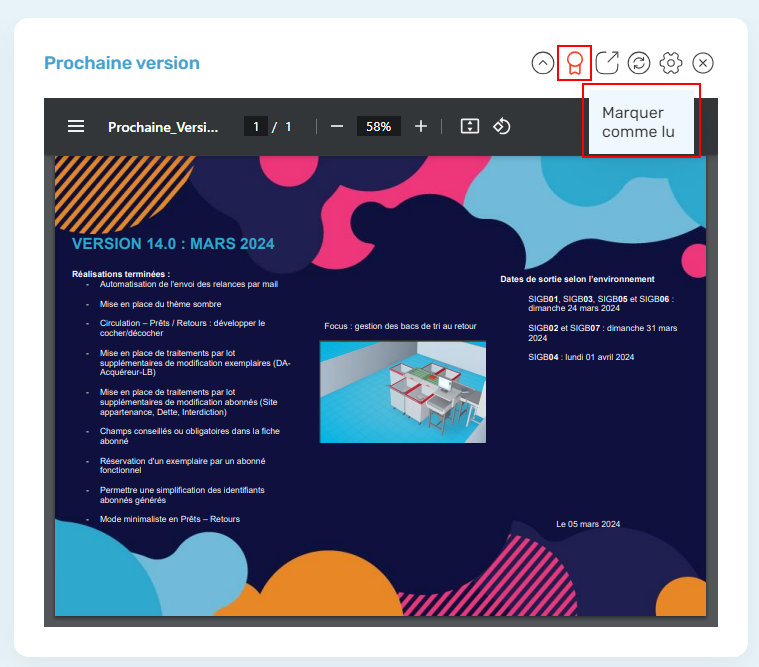
Task: Rotate the PDF counterclockwise
Action: tap(502, 126)
